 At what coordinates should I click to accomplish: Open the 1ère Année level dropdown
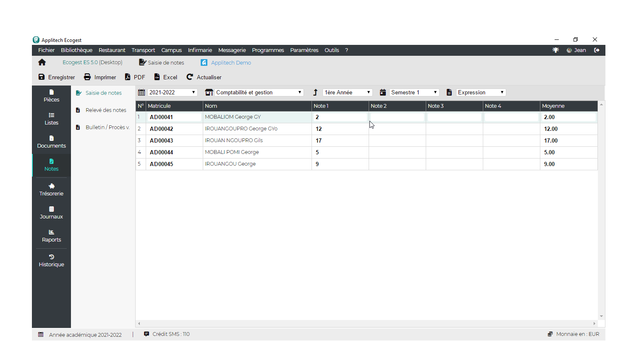[x=347, y=93]
